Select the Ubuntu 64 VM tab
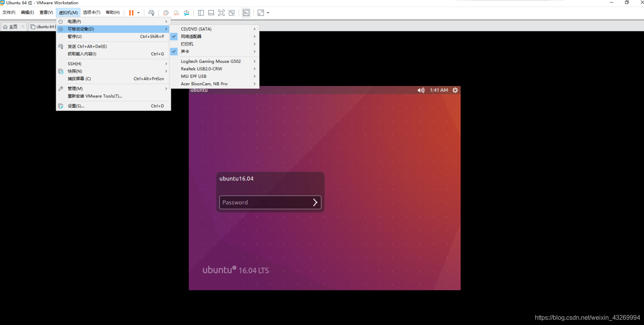 [x=43, y=27]
